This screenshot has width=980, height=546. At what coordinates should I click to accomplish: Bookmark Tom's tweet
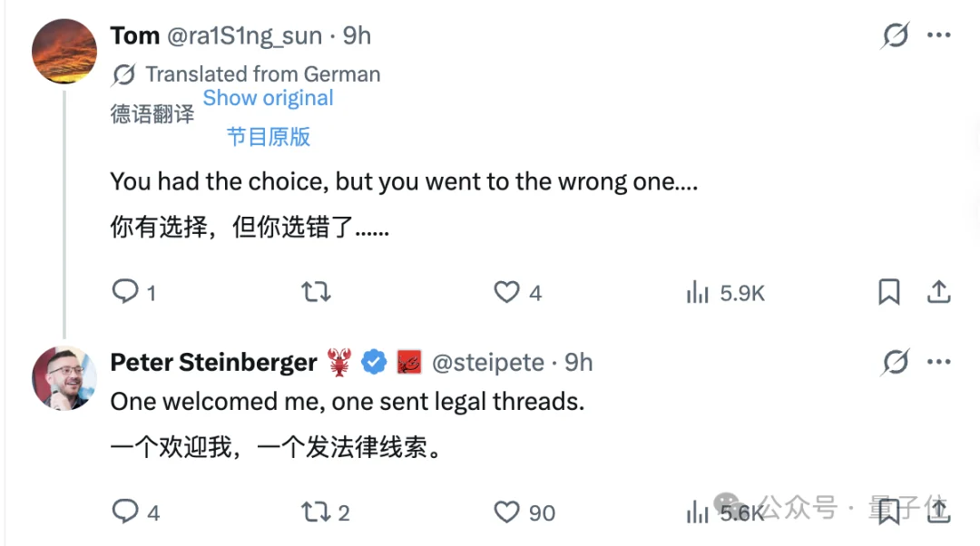coord(889,292)
